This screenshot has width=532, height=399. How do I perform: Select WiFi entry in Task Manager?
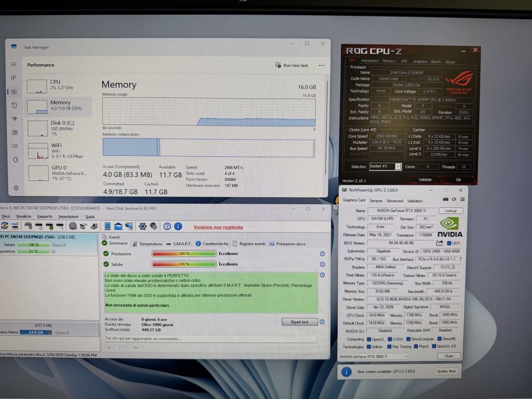[x=60, y=150]
